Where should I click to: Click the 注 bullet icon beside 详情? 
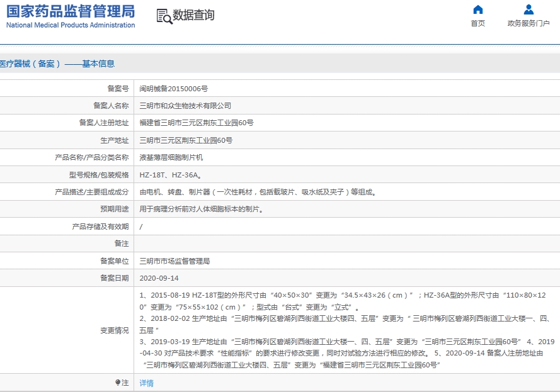click(118, 383)
